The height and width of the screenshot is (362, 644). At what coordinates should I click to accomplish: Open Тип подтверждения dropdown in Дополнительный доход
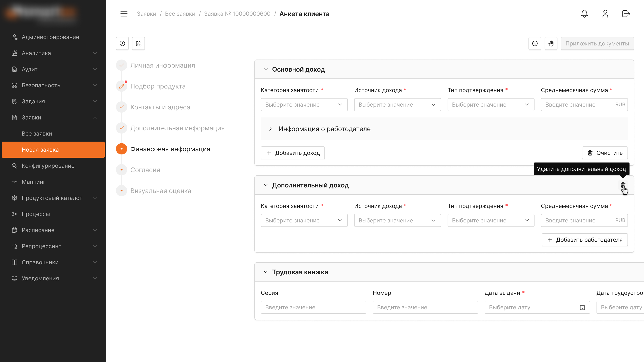[x=491, y=220]
